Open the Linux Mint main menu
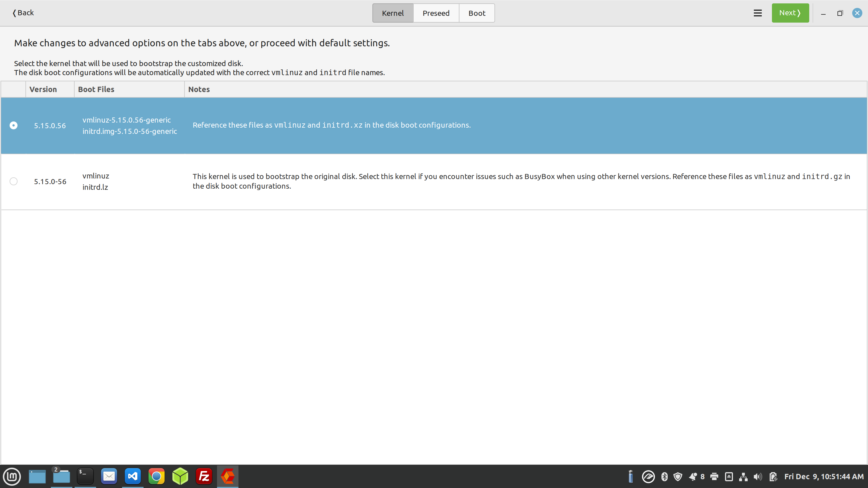Viewport: 868px width, 488px height. (x=12, y=476)
